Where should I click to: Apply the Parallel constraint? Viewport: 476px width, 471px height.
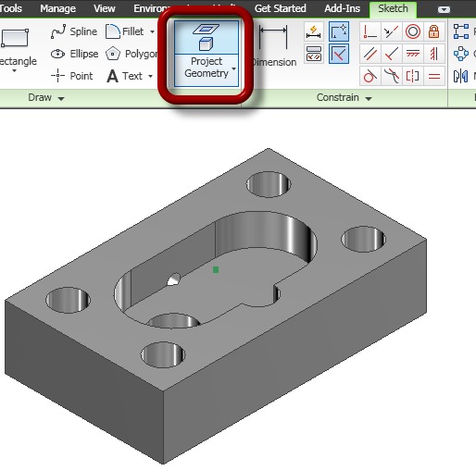pyautogui.click(x=370, y=54)
